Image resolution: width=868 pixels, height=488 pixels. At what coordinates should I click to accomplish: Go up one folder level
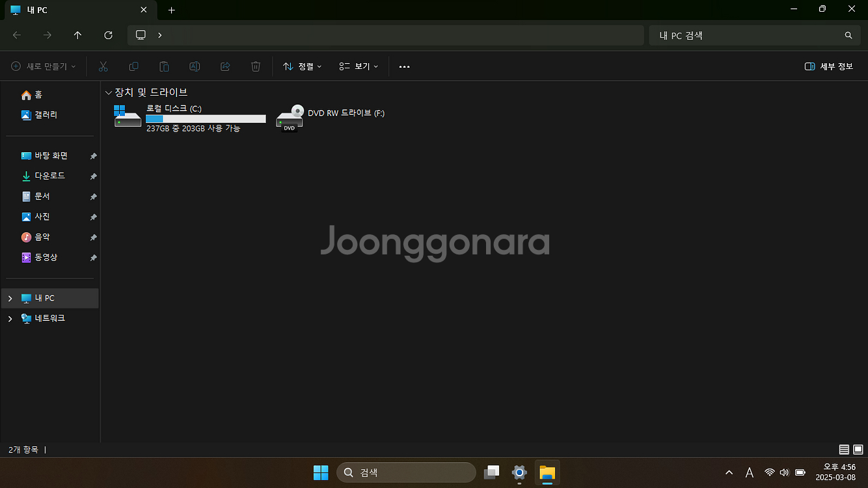coord(77,35)
